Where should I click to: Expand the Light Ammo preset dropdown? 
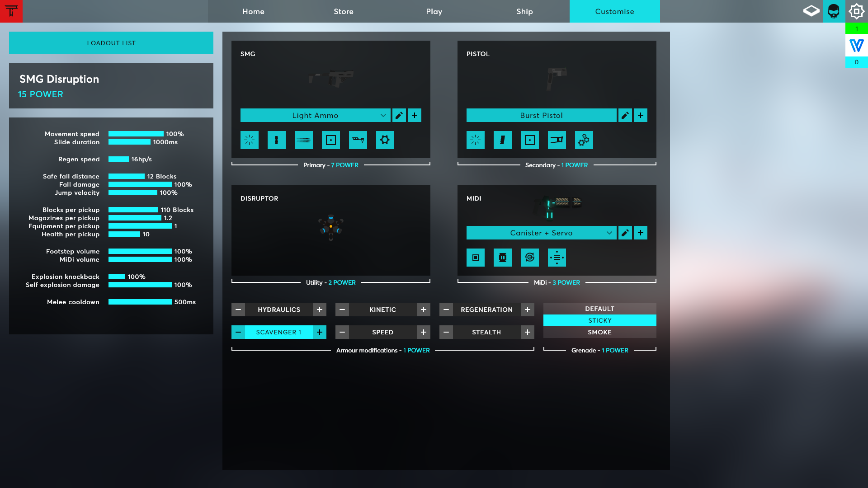point(316,115)
